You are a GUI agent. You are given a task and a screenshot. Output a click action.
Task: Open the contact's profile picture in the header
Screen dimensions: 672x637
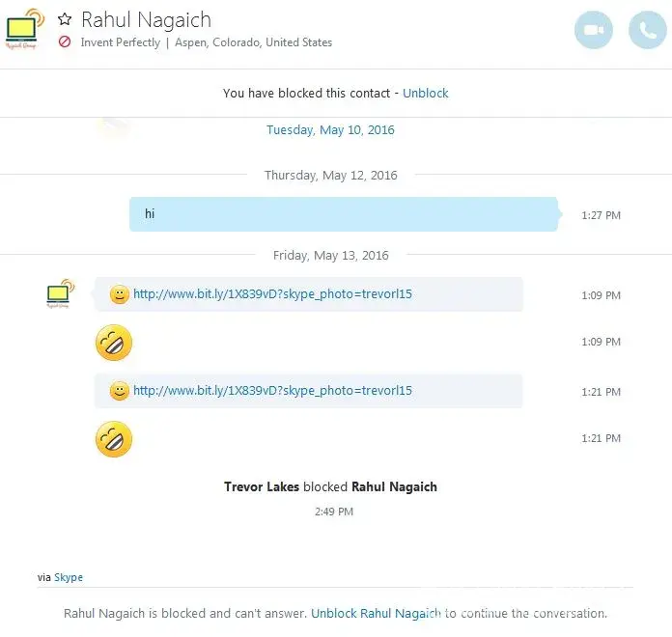pos(24,28)
